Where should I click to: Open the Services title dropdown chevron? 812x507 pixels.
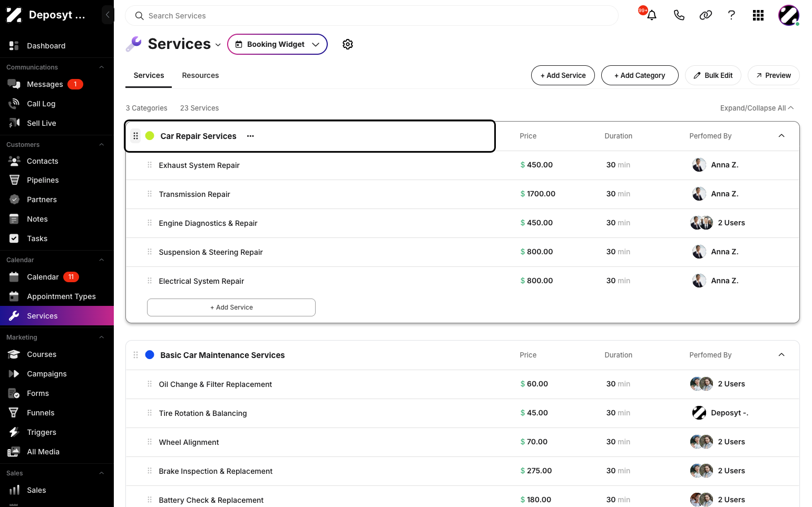click(218, 45)
